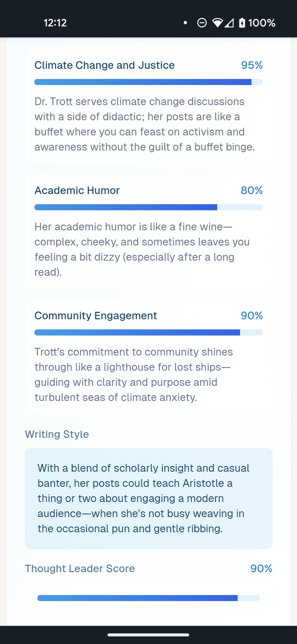This screenshot has height=644, width=297.
Task: Tap the 12:12 clock in status bar
Action: pyautogui.click(x=55, y=23)
